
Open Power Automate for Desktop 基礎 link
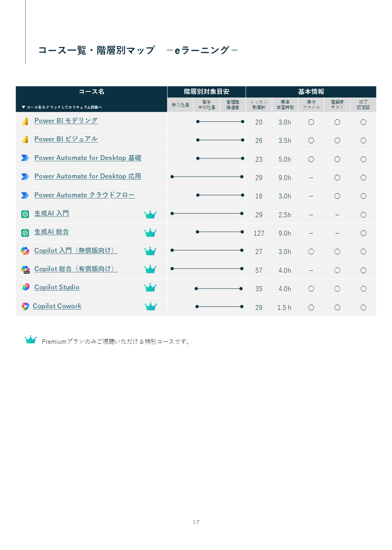pos(88,158)
